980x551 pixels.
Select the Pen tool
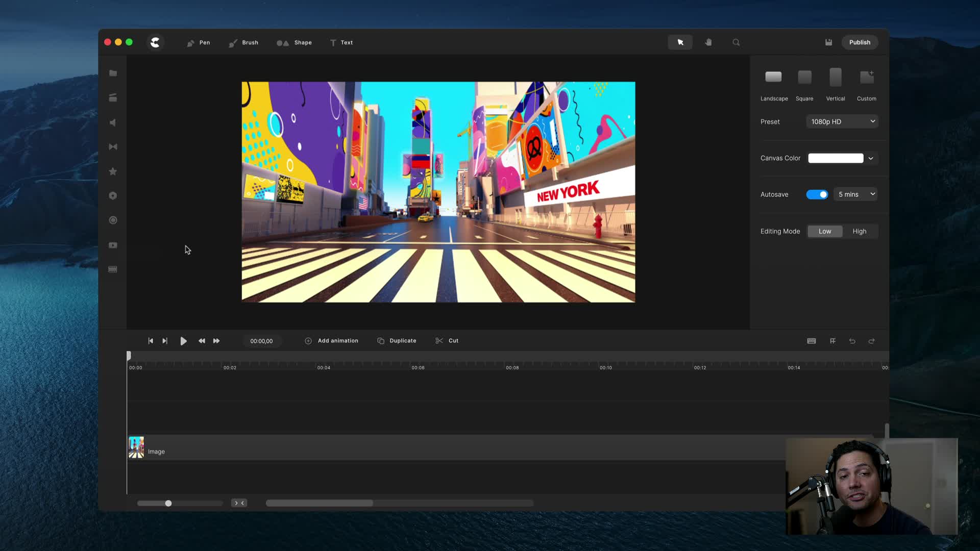[198, 42]
